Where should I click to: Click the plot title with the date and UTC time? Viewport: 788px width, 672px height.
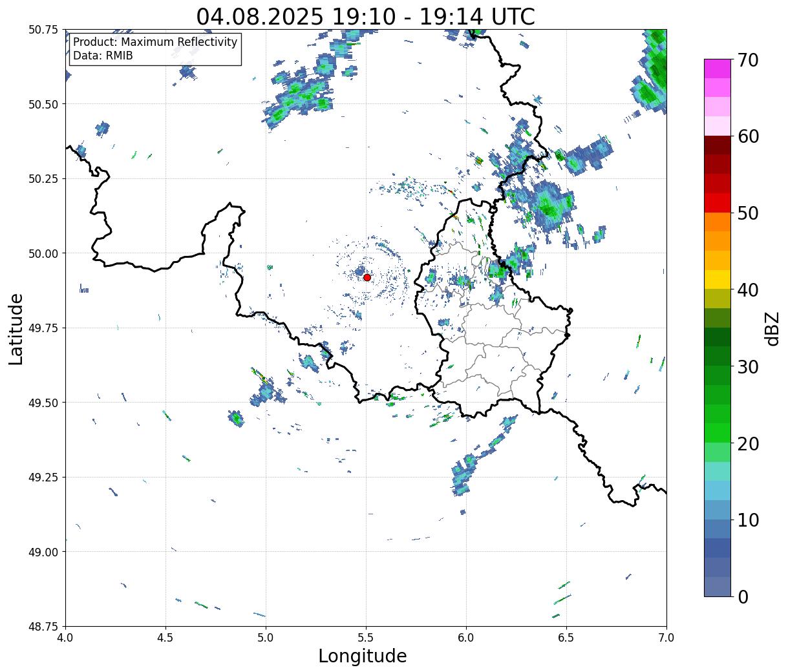[x=365, y=16]
